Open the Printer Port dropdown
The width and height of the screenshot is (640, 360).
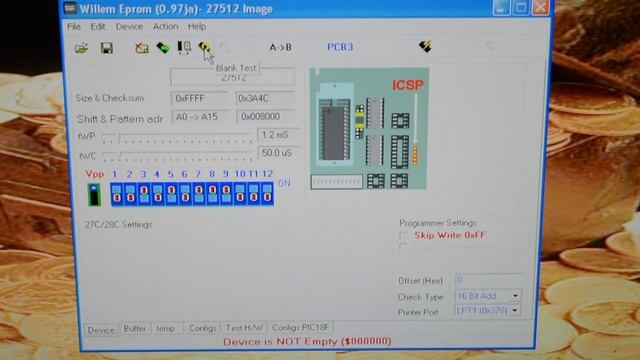[x=515, y=310]
